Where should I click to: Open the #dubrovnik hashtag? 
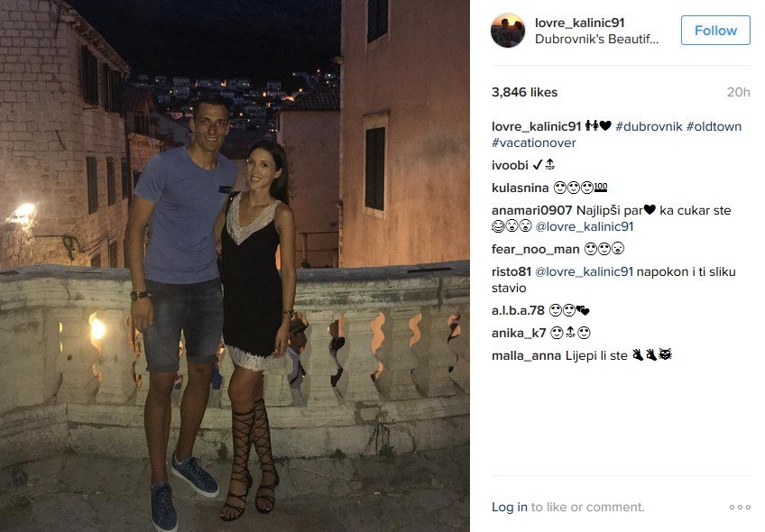tap(649, 126)
